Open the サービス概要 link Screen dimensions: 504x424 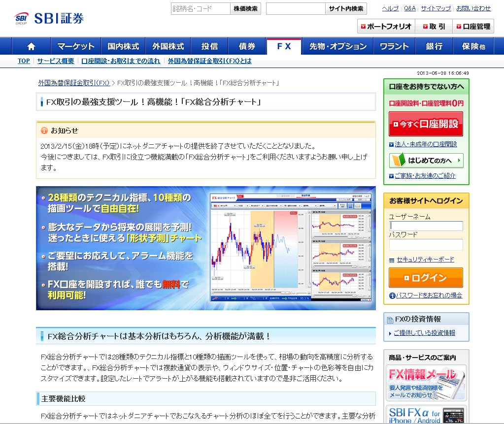point(56,61)
